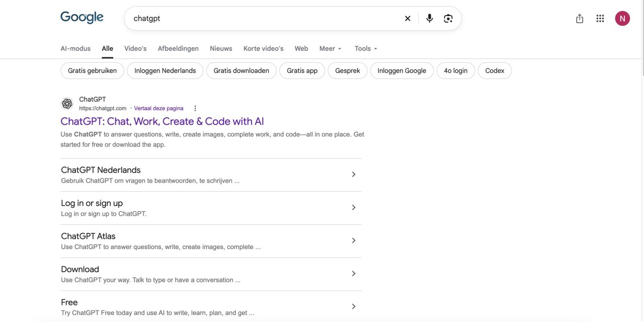Screen dimensions: 644x322
Task: Open the ChatGPT Atlas sitelink title
Action: coord(88,236)
